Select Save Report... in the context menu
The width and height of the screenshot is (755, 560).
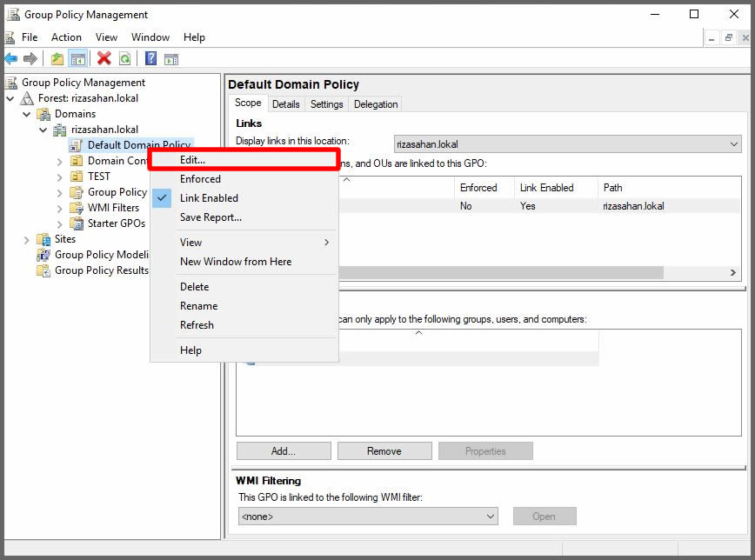[x=244, y=217]
